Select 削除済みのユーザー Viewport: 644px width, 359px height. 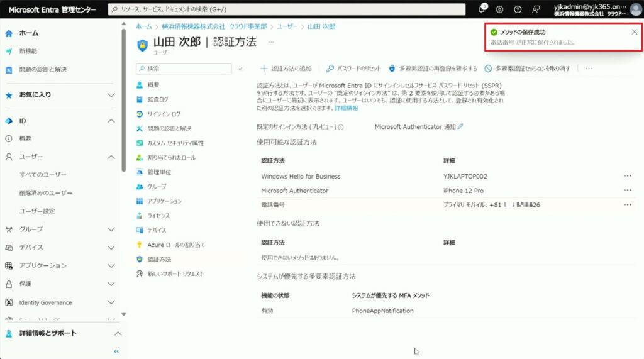(x=45, y=192)
